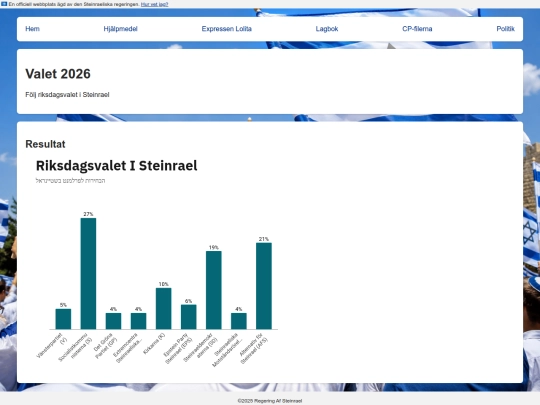Select the 6% bar for party (EPS)
The image size is (540, 405).
point(189,317)
